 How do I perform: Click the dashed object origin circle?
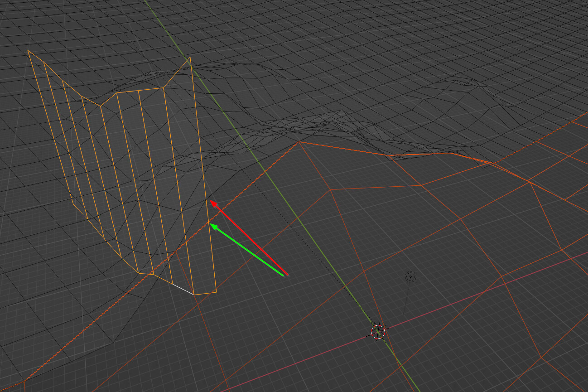(x=410, y=277)
